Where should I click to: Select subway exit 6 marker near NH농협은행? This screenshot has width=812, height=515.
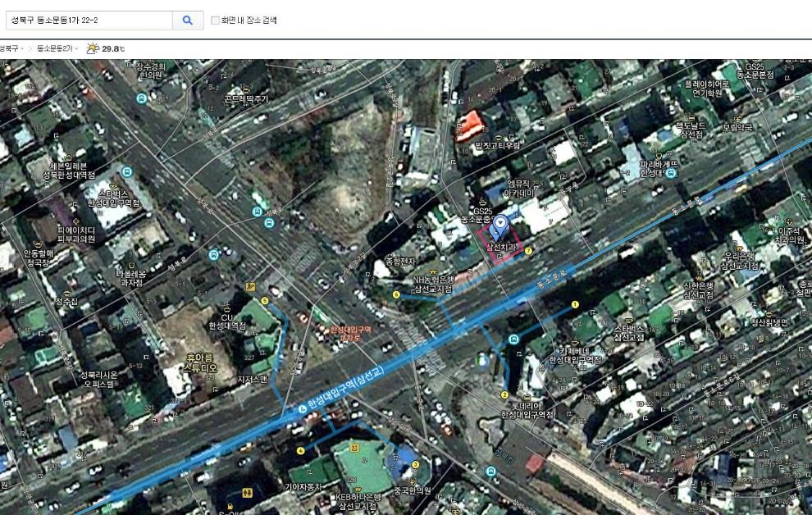tap(396, 294)
